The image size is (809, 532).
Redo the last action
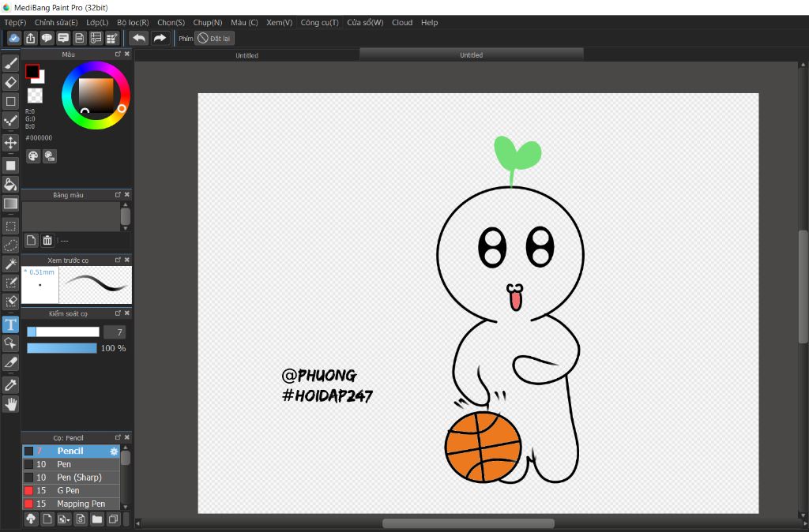click(x=160, y=38)
